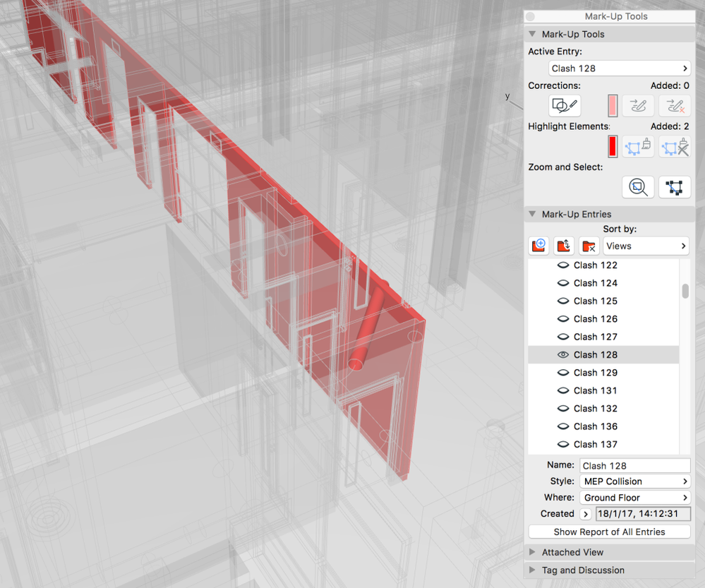The image size is (705, 588).
Task: Expand the Tag and Discussion section
Action: click(x=532, y=570)
